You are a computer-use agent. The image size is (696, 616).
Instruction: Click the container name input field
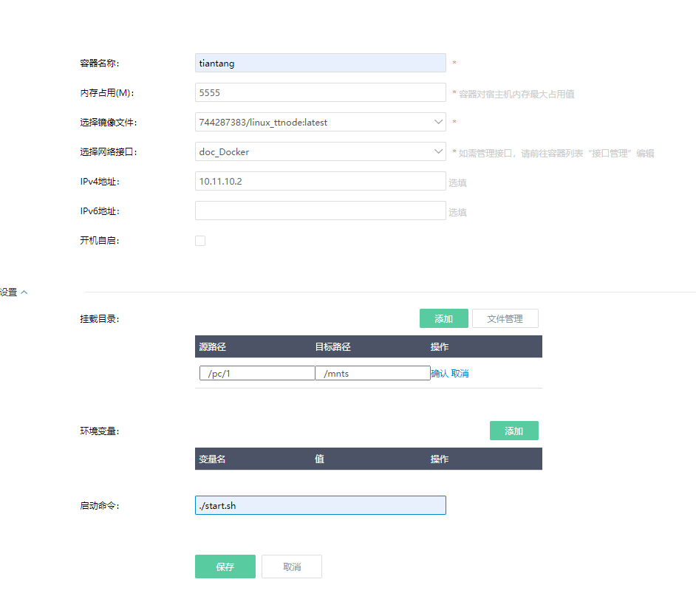coord(320,64)
